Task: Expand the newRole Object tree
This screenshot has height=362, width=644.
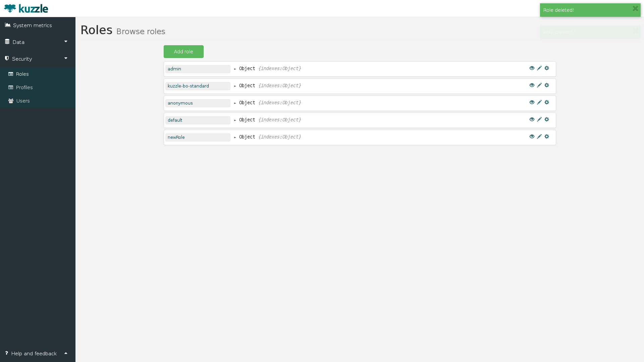Action: tap(235, 137)
